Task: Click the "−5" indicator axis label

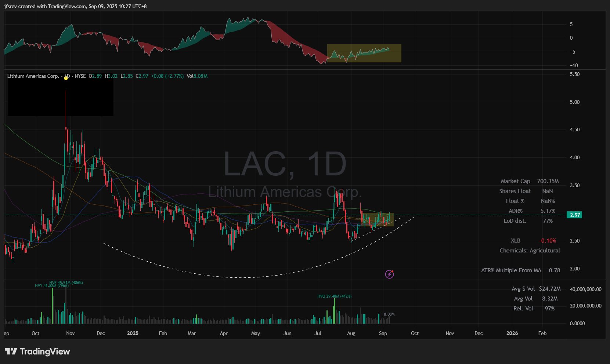Action: tap(572, 52)
